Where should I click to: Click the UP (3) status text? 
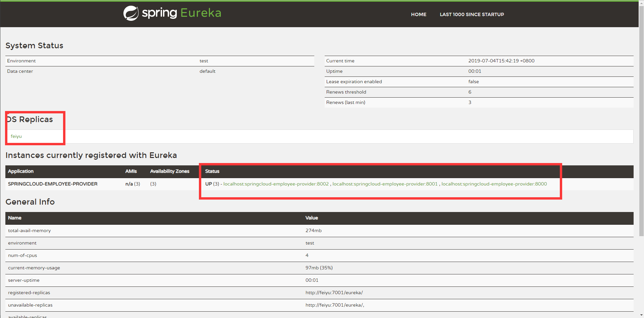pyautogui.click(x=212, y=184)
